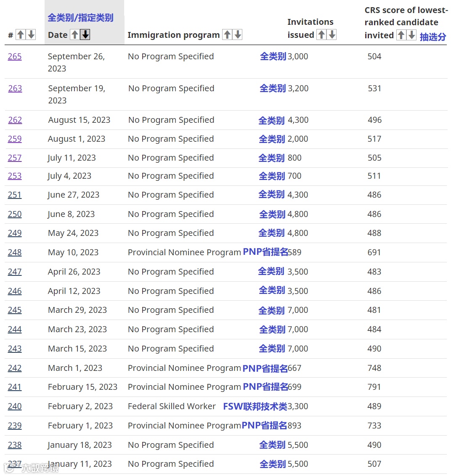Image resolution: width=451 pixels, height=476 pixels.
Task: Open draw 262 link
Action: pyautogui.click(x=15, y=120)
